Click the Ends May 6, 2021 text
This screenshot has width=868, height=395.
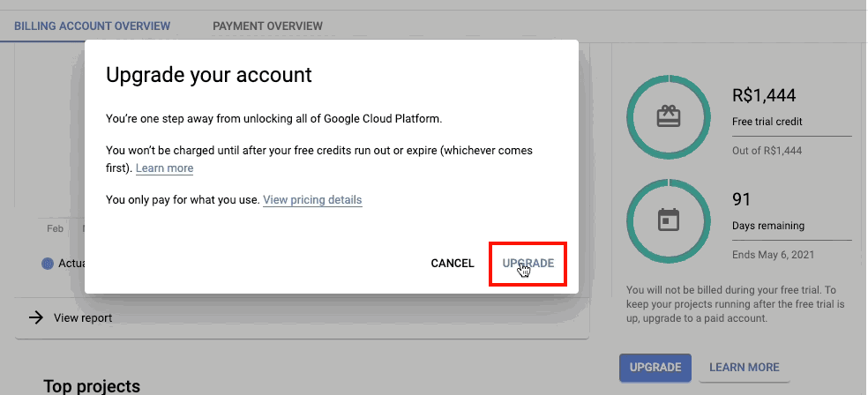pos(774,255)
